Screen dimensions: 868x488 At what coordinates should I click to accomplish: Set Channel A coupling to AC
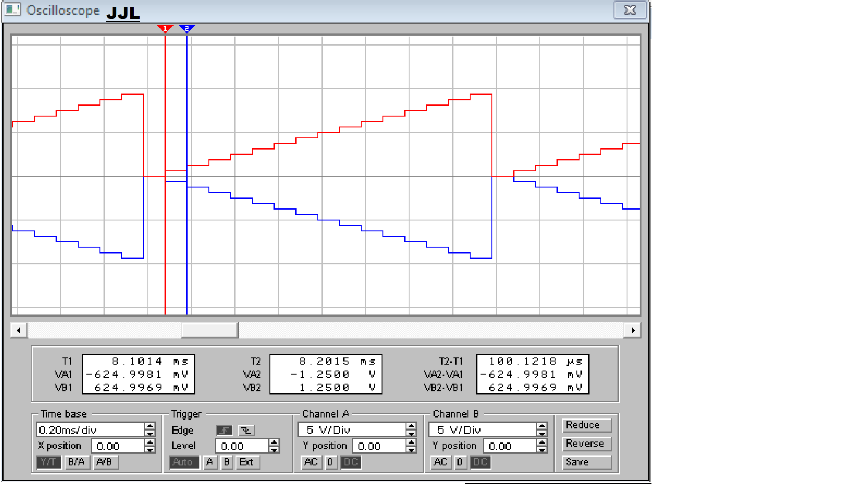coord(311,462)
